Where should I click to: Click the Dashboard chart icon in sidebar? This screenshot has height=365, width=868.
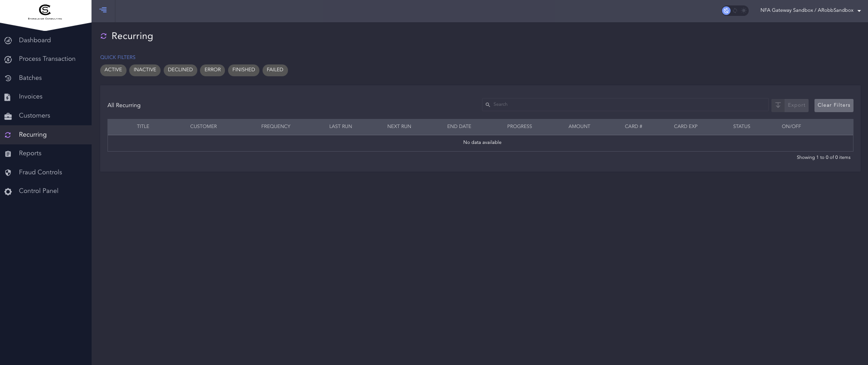[x=8, y=40]
